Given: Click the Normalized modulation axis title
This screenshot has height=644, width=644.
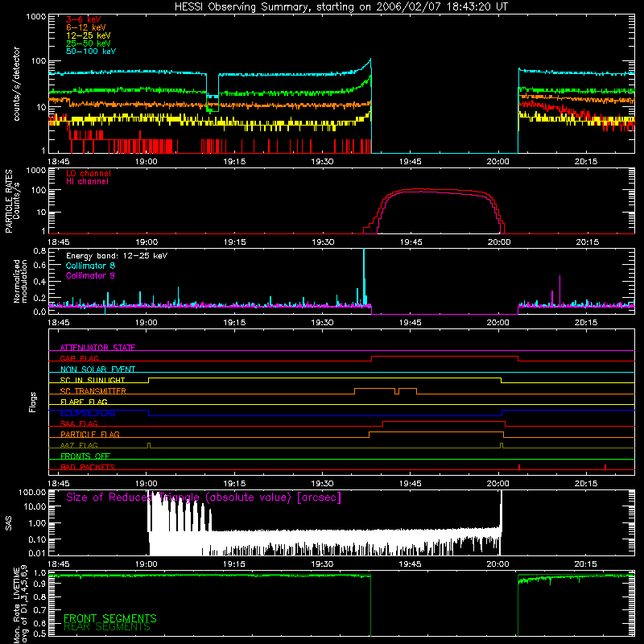Looking at the screenshot, I should [20, 281].
